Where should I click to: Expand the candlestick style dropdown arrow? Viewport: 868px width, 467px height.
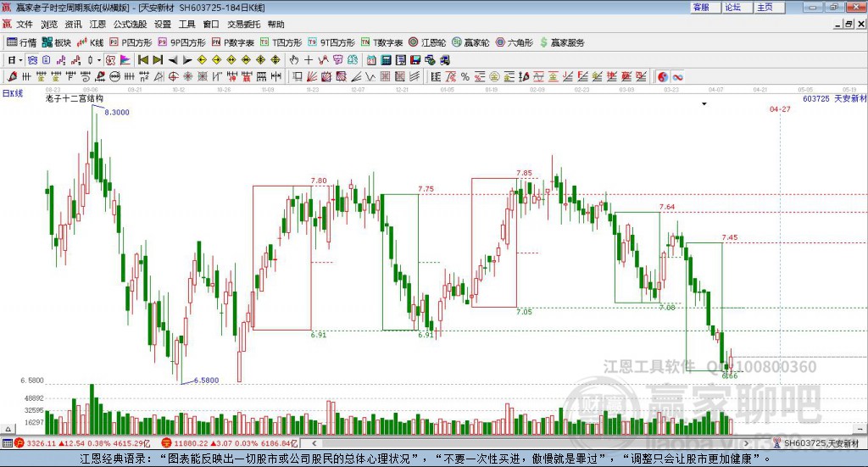coord(99,60)
